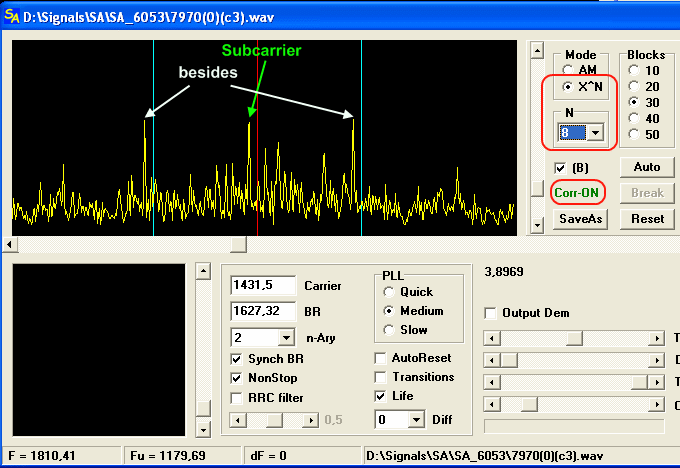
Task: Click the spectrum horizontal scrollbar thumb
Action: (x=239, y=244)
